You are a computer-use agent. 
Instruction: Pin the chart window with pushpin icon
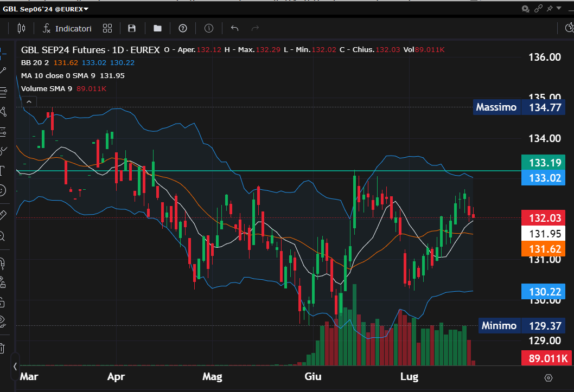(550, 9)
